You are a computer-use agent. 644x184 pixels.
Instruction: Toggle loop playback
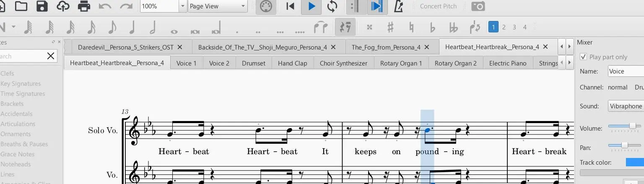[332, 6]
